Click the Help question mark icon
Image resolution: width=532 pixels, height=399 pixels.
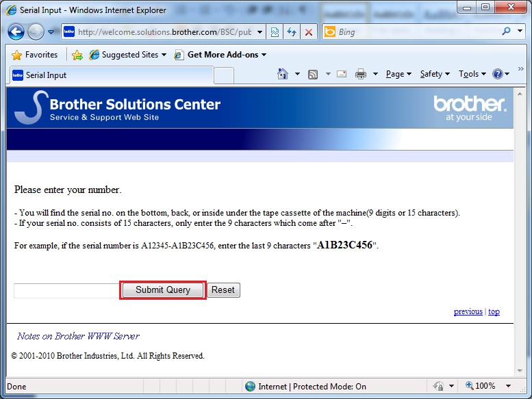(497, 74)
